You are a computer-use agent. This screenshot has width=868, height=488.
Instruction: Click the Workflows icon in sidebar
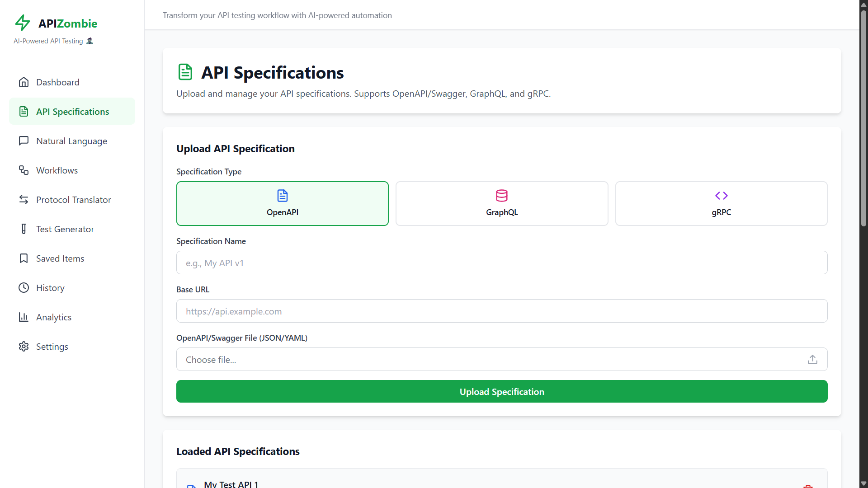point(24,170)
